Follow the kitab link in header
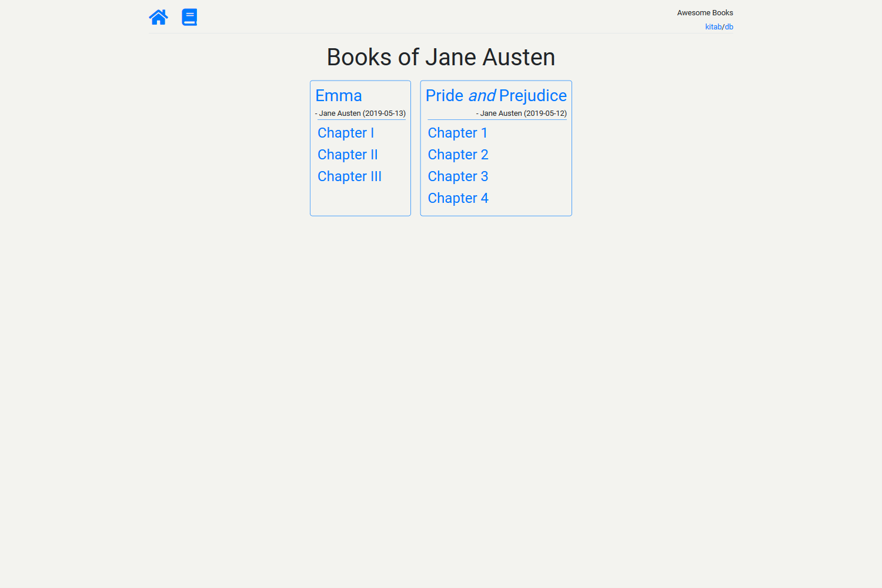The width and height of the screenshot is (882, 588). tap(713, 27)
